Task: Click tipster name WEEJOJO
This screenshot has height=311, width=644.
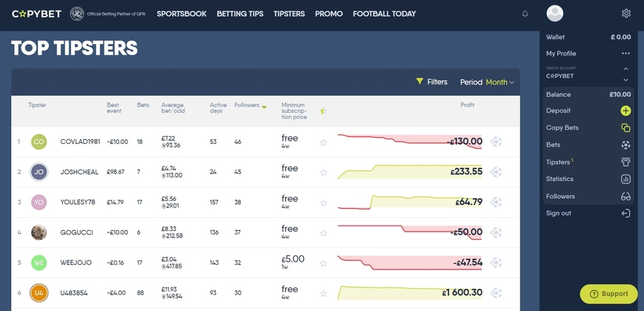Action: (x=76, y=263)
